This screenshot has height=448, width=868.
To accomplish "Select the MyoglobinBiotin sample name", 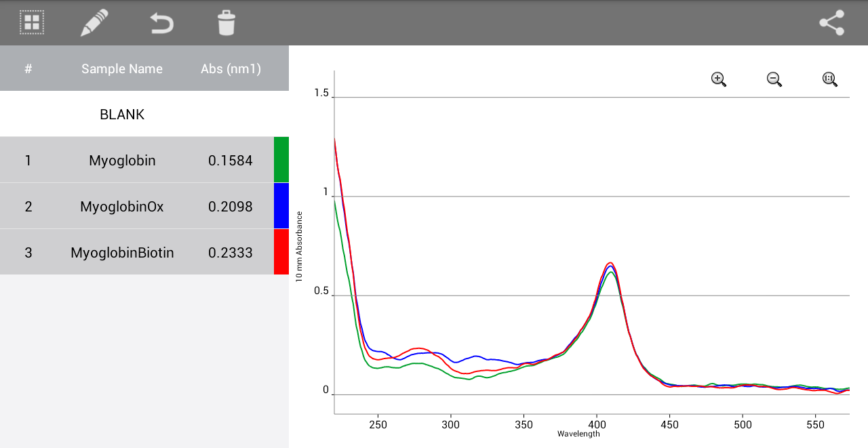I will click(122, 253).
